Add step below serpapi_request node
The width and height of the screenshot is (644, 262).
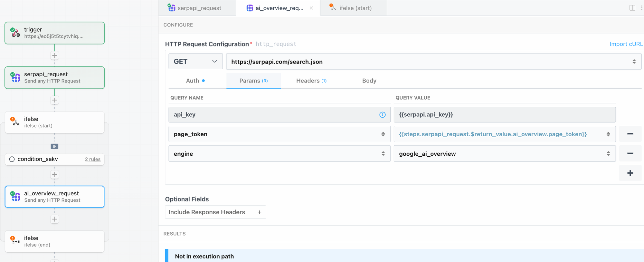tap(55, 100)
